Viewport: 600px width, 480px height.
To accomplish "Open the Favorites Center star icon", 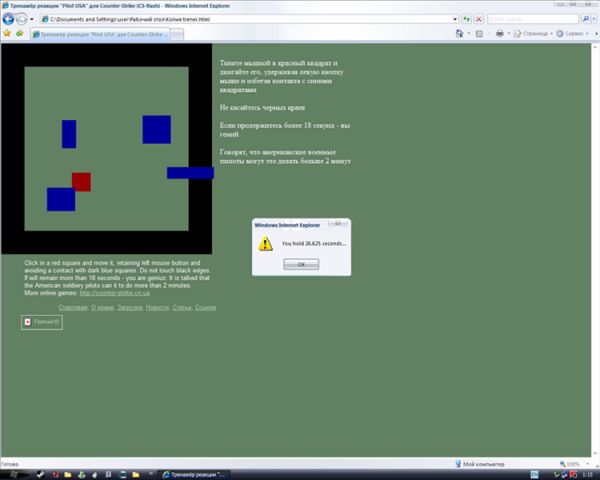I will 7,34.
